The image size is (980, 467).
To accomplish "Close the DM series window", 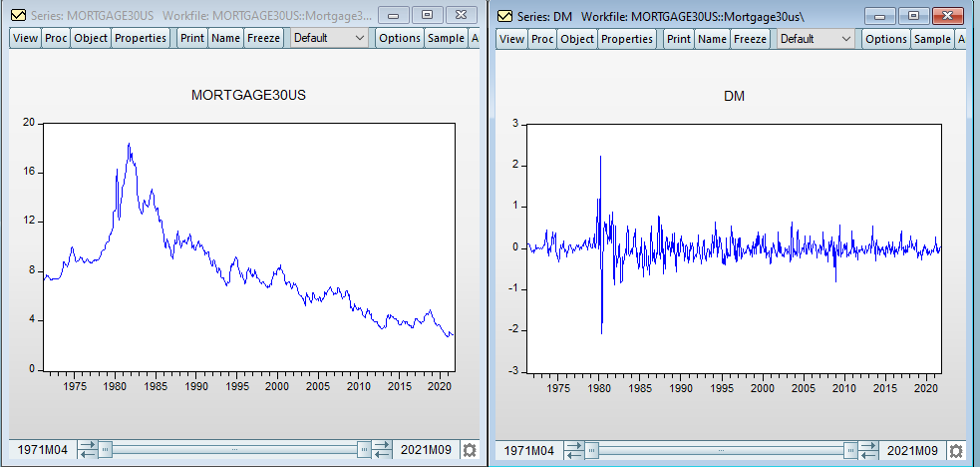I will tap(947, 16).
